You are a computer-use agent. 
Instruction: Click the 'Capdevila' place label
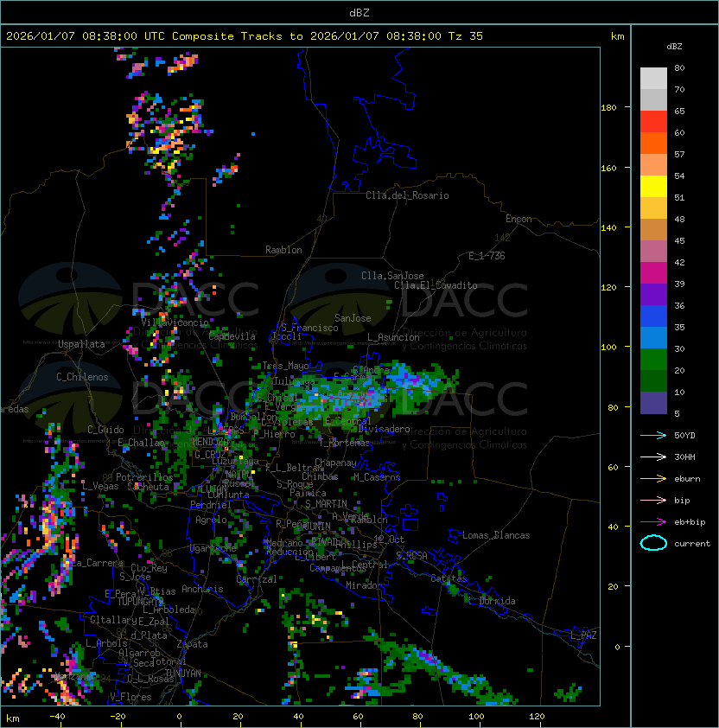click(x=232, y=336)
